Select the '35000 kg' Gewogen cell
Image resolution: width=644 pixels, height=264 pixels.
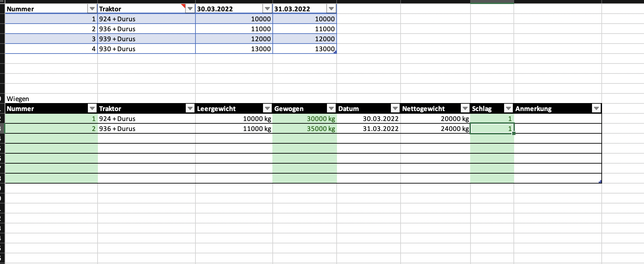click(x=305, y=129)
